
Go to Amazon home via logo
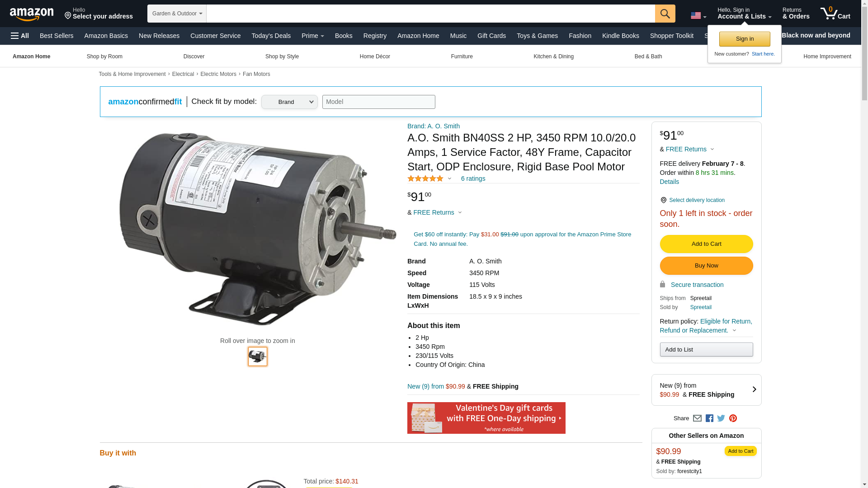pos(32,14)
